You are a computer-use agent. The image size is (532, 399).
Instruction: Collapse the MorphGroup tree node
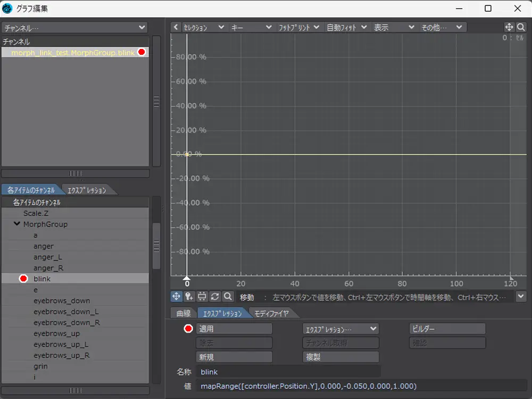coord(18,224)
